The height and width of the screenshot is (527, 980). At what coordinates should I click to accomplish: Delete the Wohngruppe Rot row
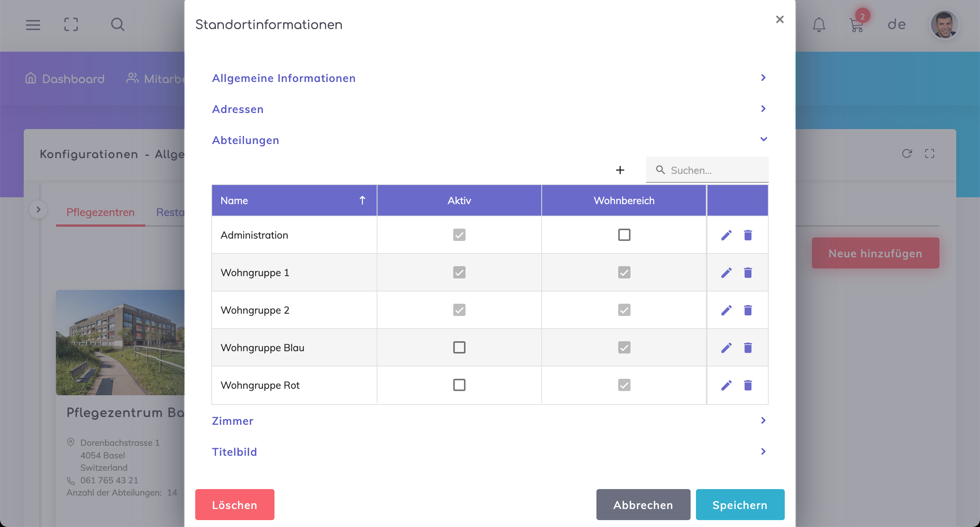click(748, 385)
